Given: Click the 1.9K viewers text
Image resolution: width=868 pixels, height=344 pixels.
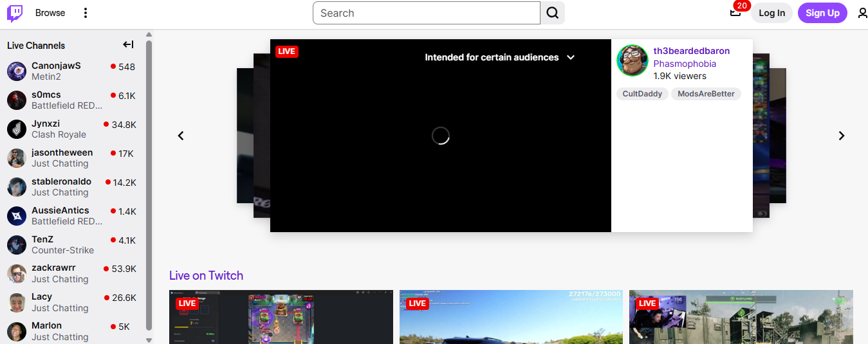Looking at the screenshot, I should pyautogui.click(x=679, y=76).
